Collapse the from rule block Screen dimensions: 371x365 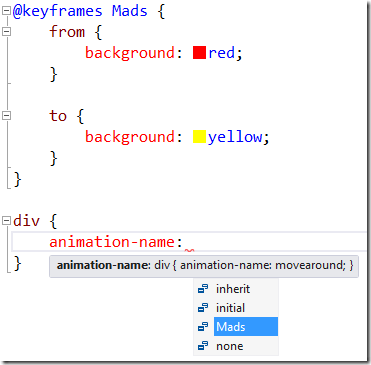(x=6, y=32)
